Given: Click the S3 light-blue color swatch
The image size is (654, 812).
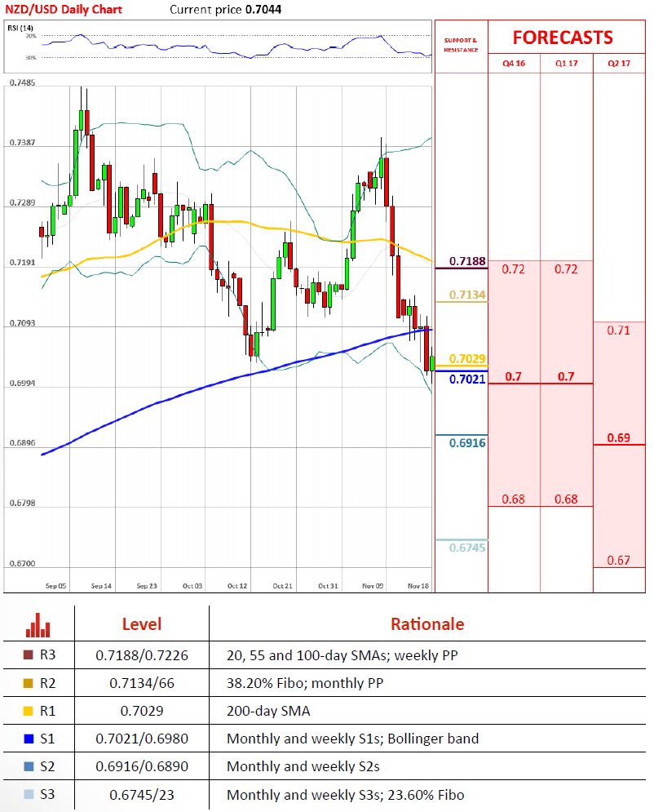Looking at the screenshot, I should [x=29, y=794].
